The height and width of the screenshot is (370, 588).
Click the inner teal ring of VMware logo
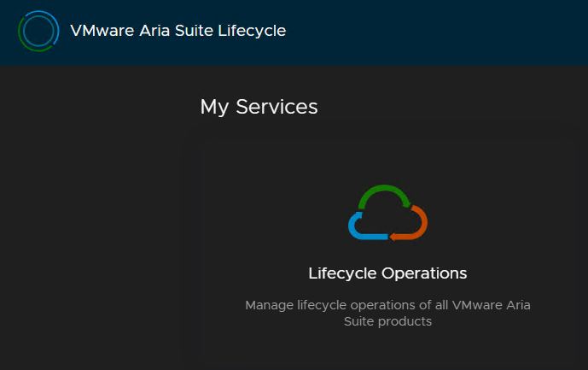tap(38, 31)
